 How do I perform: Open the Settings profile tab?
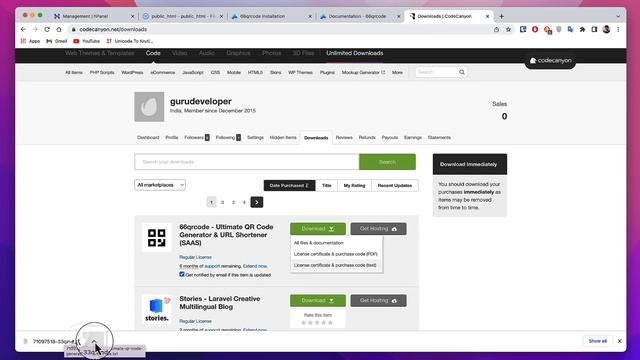(x=256, y=138)
